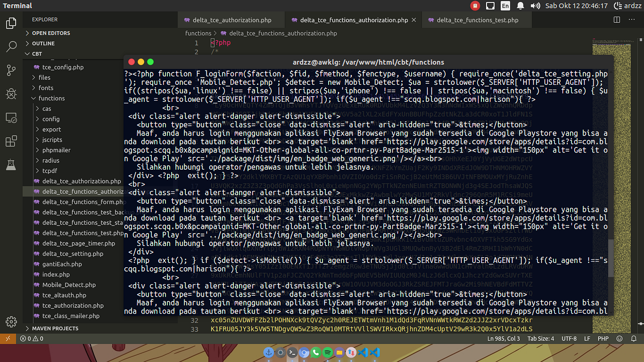The image size is (644, 362).
Task: Select the Source Control icon
Action: click(x=11, y=70)
